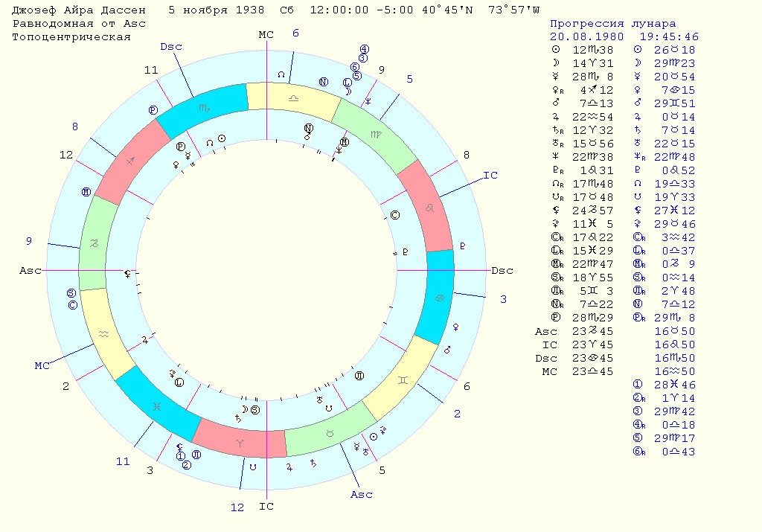Click the blue house number 12 at the bottom
The image size is (762, 532).
point(237,507)
